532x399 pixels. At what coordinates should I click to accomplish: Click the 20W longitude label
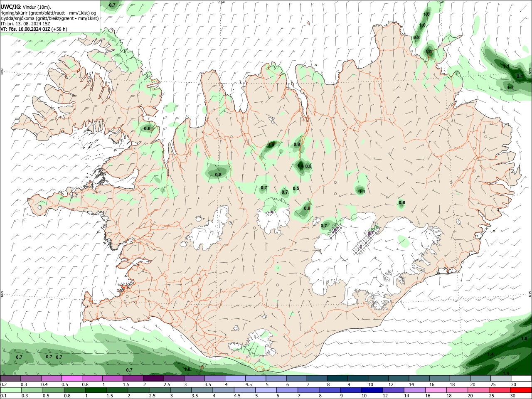tap(222, 2)
